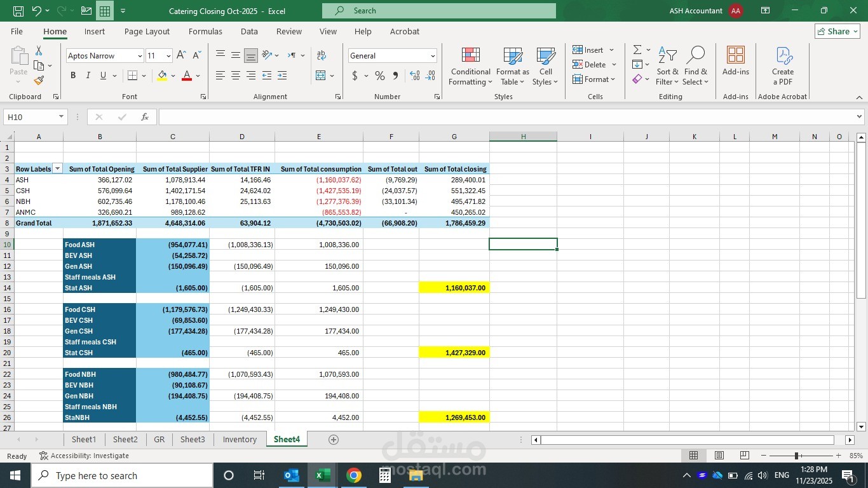Screen dimensions: 868x488
Task: Click Merge & Center icon
Action: [321, 76]
